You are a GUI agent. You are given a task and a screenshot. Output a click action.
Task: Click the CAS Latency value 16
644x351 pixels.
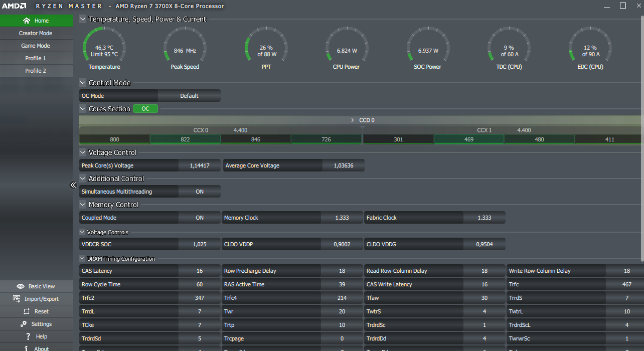pos(200,271)
